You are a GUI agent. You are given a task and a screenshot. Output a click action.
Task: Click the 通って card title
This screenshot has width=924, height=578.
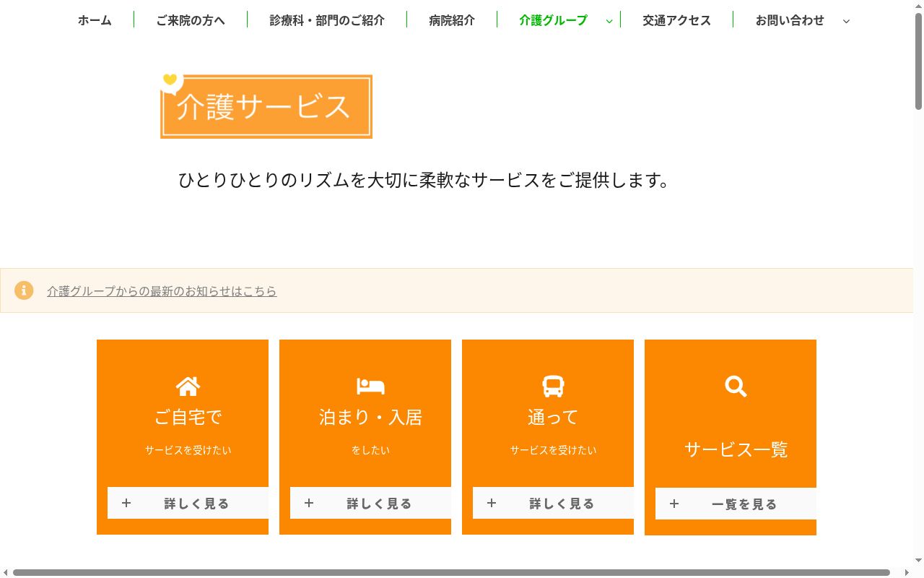(553, 417)
